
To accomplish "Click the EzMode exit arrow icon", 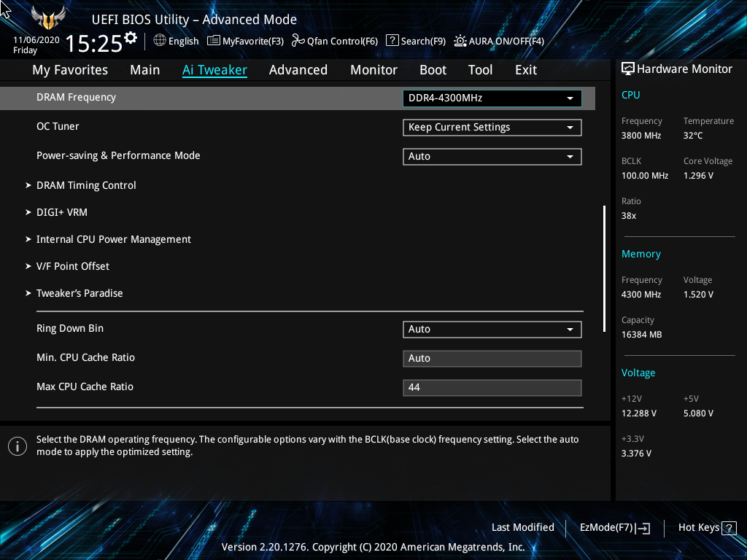I will pyautogui.click(x=643, y=528).
